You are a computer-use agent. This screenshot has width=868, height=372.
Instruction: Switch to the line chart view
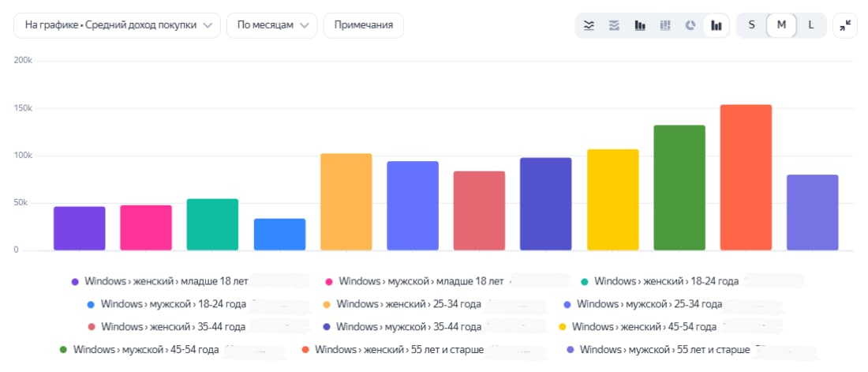(x=589, y=25)
